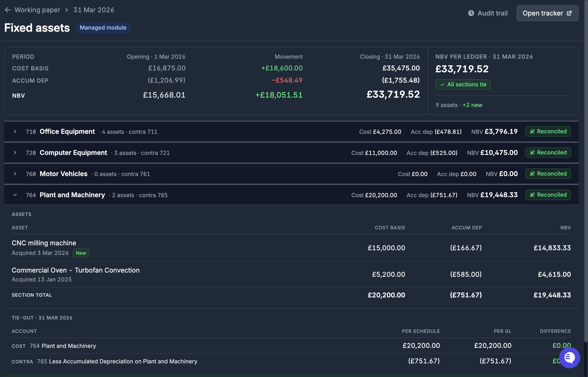Image resolution: width=588 pixels, height=377 pixels.
Task: Click the PER SCHEDULE column header
Action: [421, 331]
